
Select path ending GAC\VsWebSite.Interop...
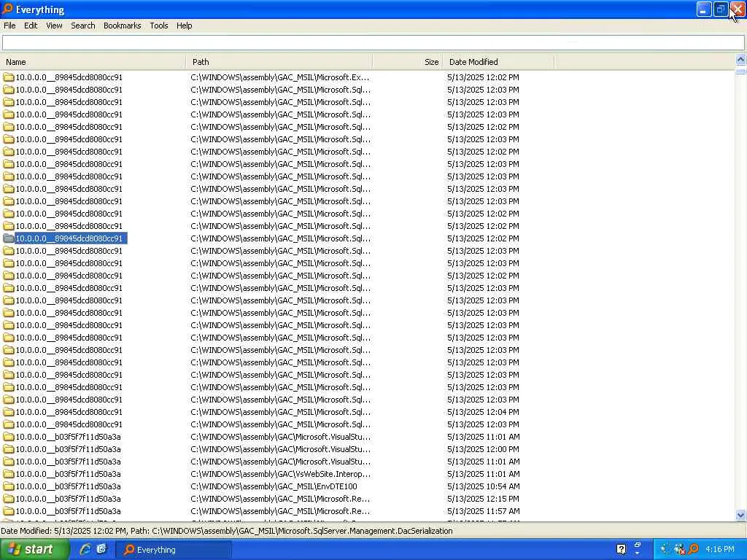click(x=280, y=474)
